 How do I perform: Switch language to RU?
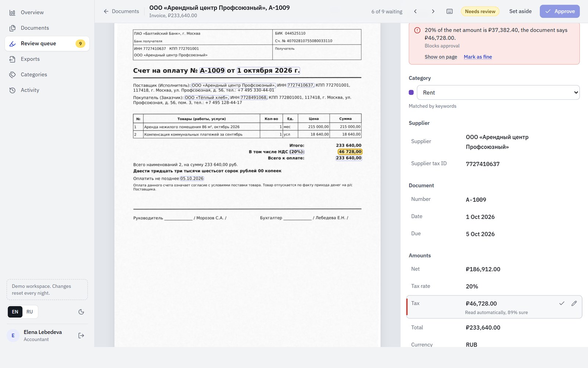pos(30,312)
